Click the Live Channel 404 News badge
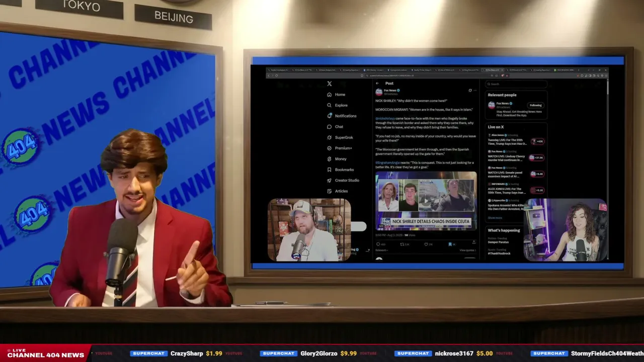 coord(46,353)
